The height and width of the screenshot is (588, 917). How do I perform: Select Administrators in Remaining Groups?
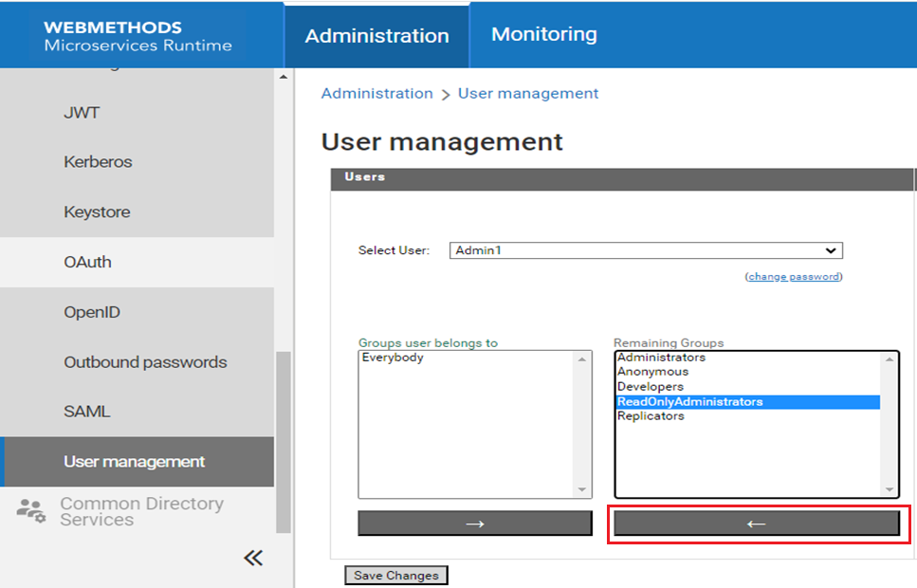click(661, 358)
